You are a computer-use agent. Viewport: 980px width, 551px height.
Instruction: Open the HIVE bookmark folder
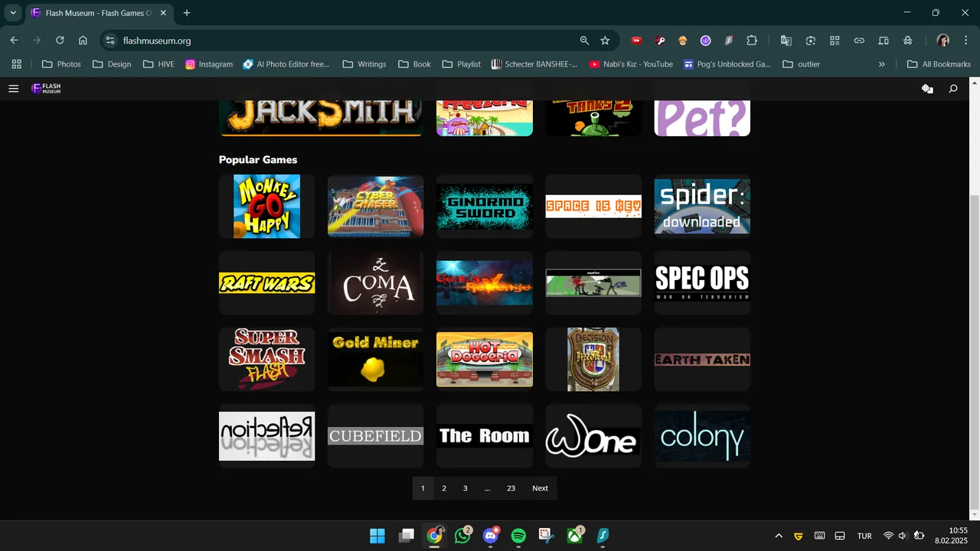coord(158,64)
